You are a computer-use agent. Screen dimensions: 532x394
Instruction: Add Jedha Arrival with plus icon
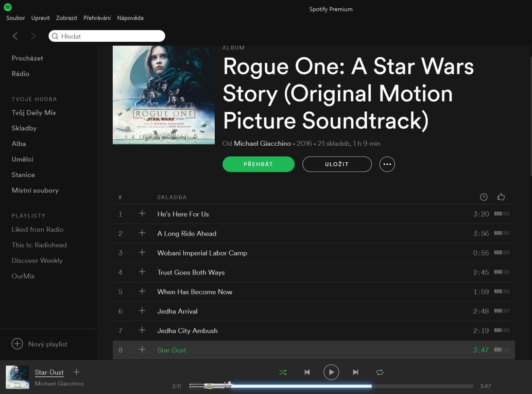point(142,310)
